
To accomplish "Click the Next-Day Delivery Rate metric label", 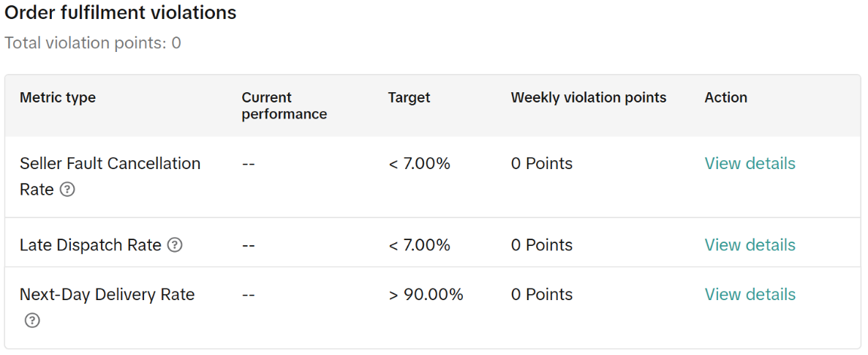I will [107, 295].
